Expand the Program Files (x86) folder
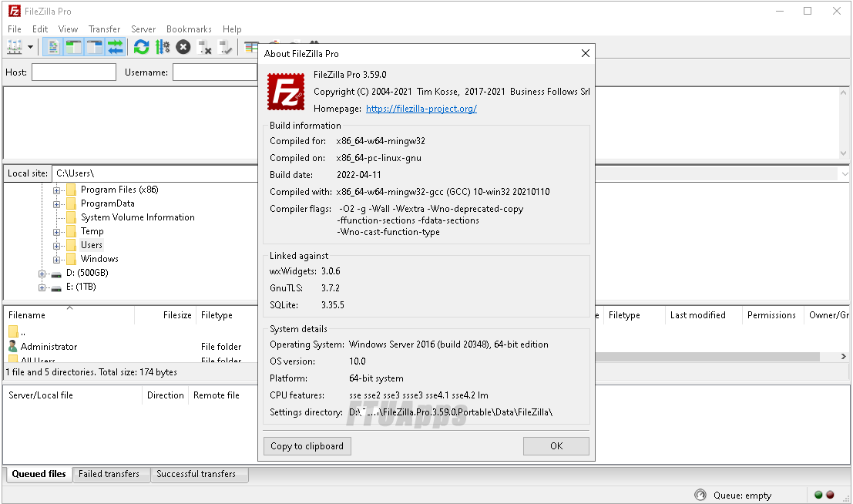Image resolution: width=853 pixels, height=504 pixels. (x=56, y=190)
